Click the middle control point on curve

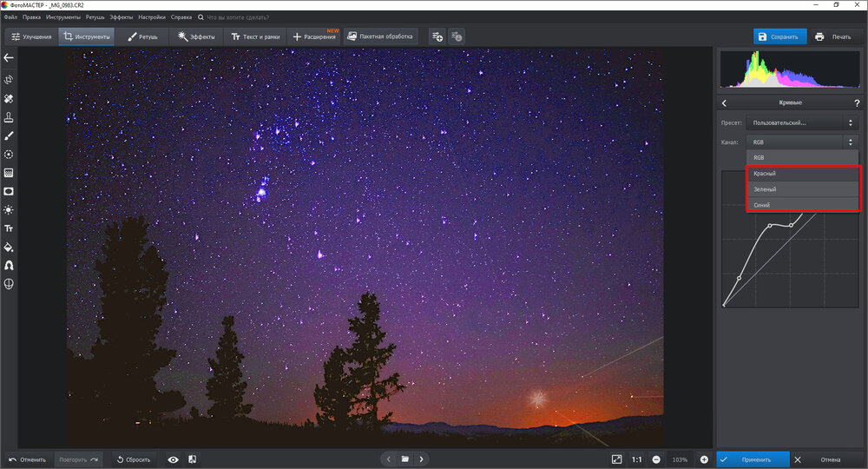tap(770, 226)
